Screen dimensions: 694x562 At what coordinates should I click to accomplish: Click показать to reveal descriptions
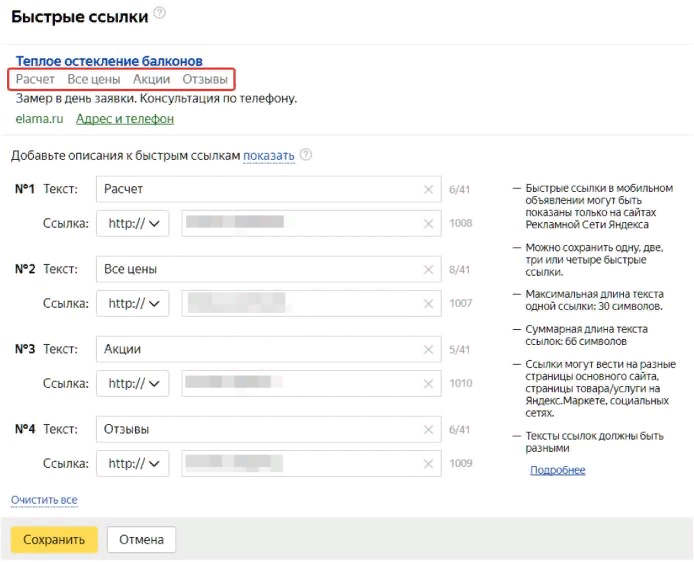[x=269, y=155]
